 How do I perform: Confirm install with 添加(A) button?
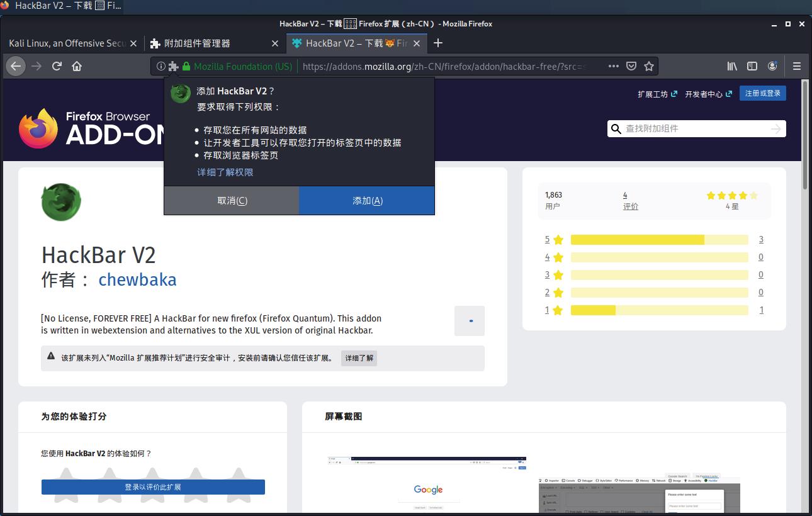(367, 201)
